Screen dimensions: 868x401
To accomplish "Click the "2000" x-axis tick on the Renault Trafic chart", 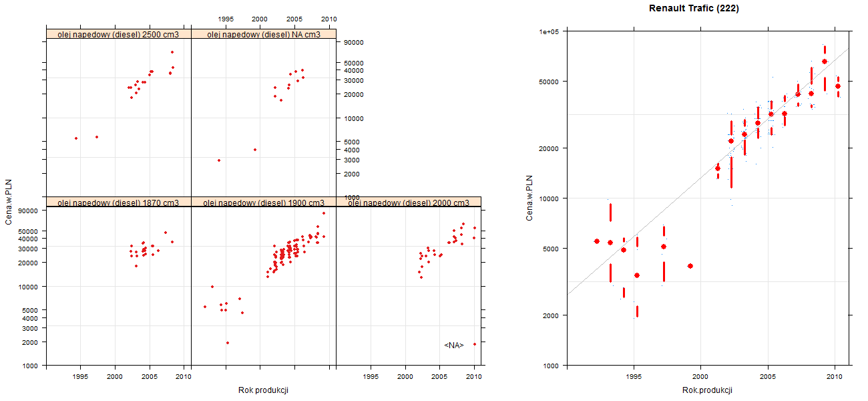I will point(700,378).
